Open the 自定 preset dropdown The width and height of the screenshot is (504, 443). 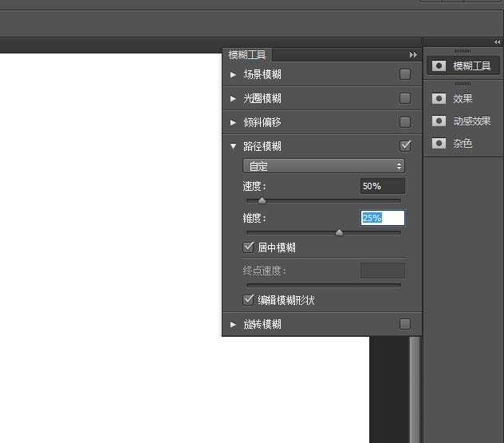coord(323,166)
